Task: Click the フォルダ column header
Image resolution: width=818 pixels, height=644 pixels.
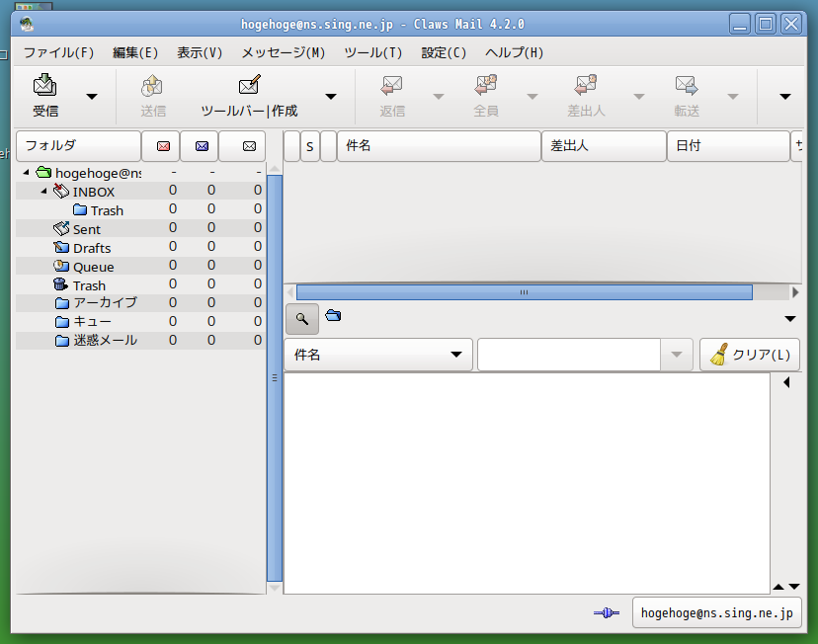Action: [x=79, y=146]
